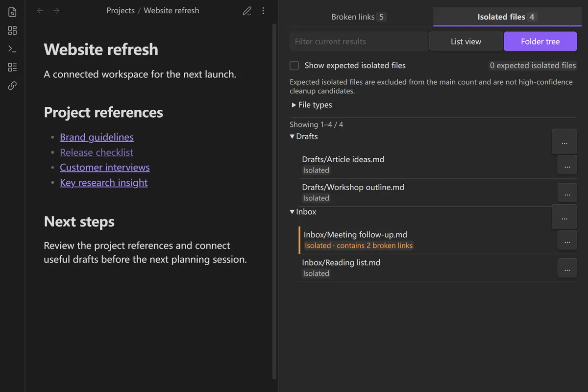Click the '0 expected isolated files' badge
Viewport: 588px width, 392px height.
pyautogui.click(x=533, y=66)
